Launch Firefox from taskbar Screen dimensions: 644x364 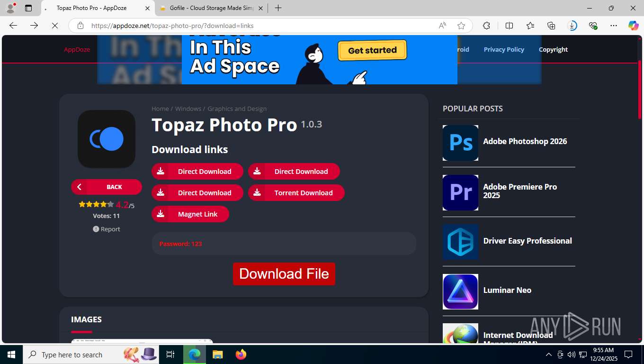[241, 355]
